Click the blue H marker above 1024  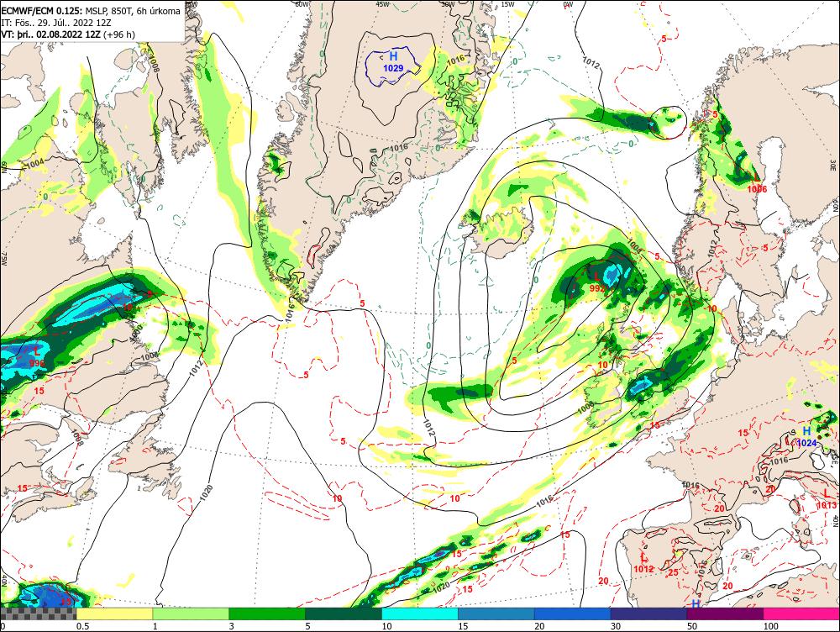pyautogui.click(x=806, y=431)
